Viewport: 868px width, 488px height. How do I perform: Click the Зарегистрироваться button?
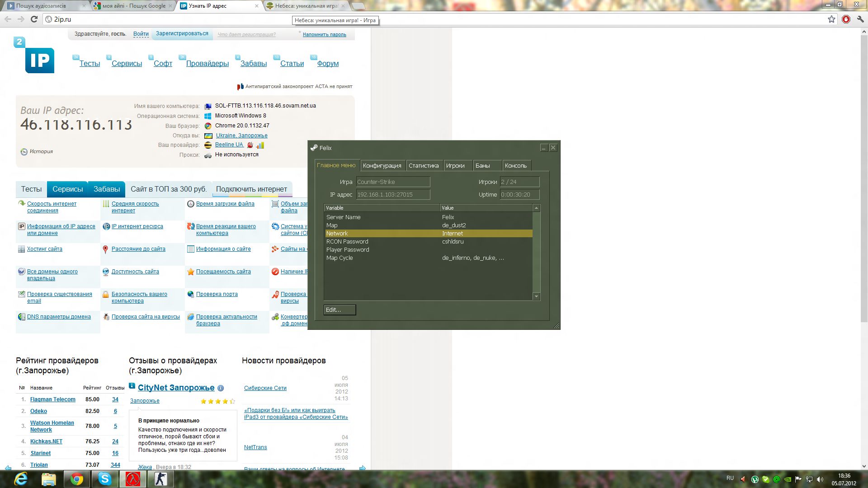coord(182,34)
